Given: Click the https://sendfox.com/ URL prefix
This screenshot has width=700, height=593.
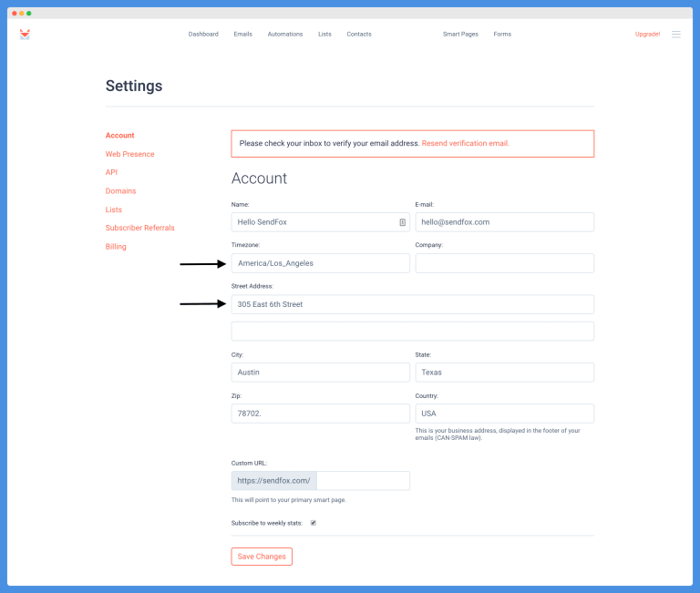Looking at the screenshot, I should click(273, 481).
